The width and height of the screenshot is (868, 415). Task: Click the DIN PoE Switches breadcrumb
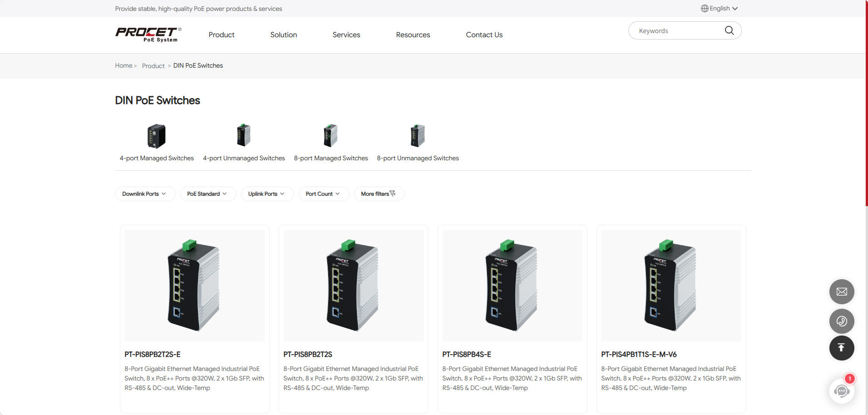(x=198, y=65)
